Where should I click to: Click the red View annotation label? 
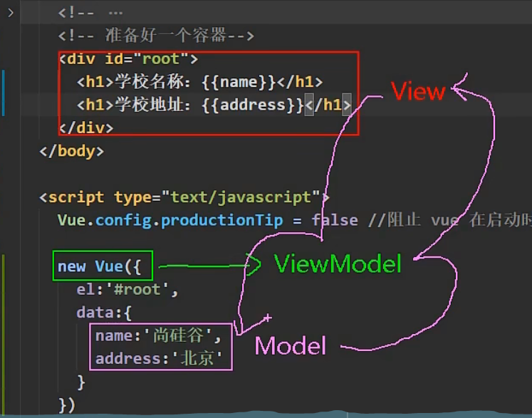click(418, 91)
